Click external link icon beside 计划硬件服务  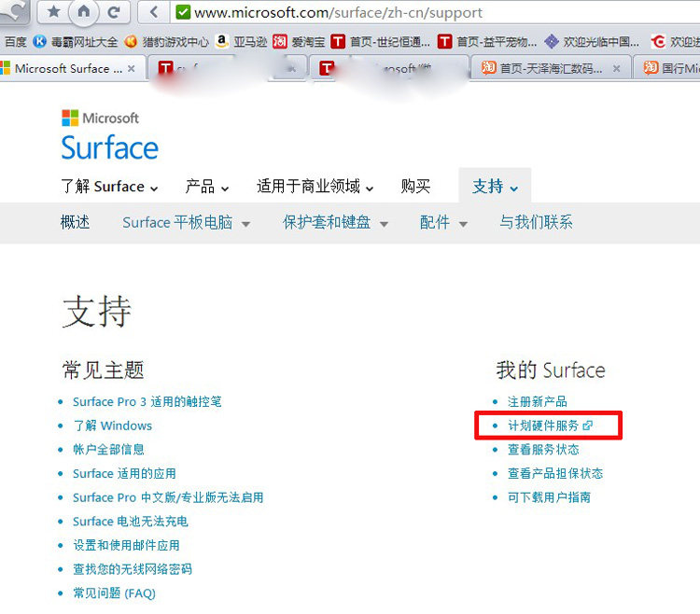click(x=588, y=426)
